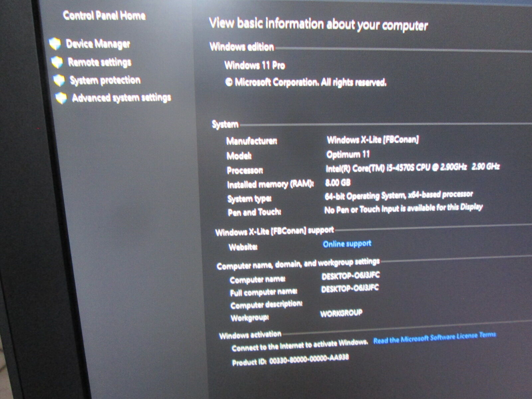The height and width of the screenshot is (399, 532).
Task: Click the shield icon beside Remote settings
Action: (x=57, y=62)
